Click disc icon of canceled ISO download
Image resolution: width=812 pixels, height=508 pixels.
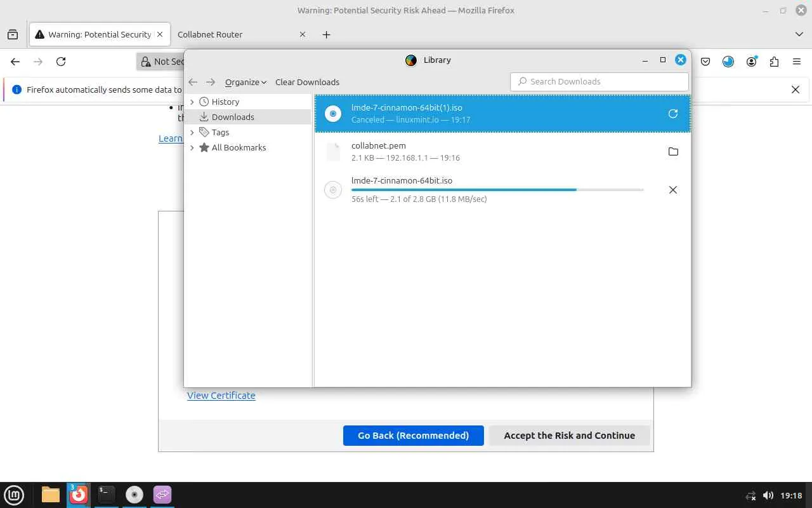tap(333, 114)
